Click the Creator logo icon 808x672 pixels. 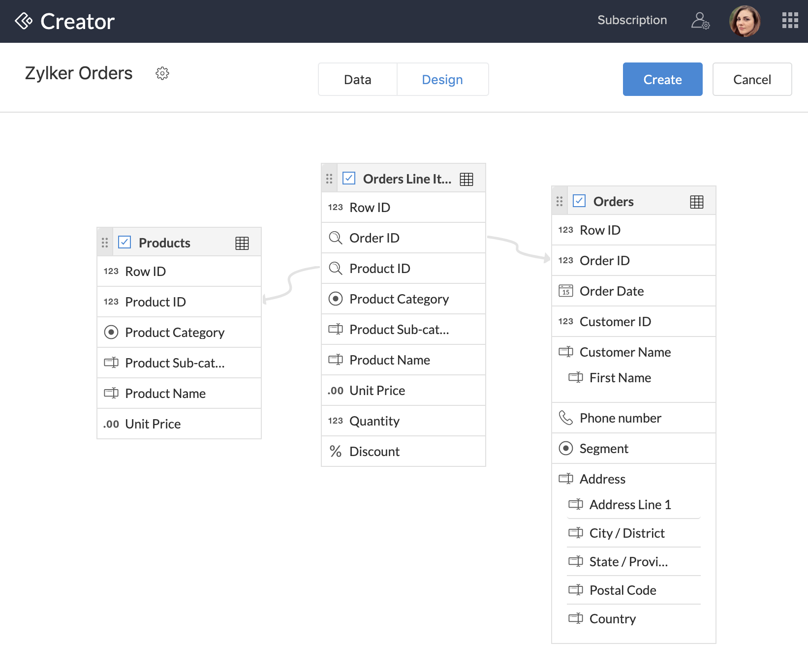tap(24, 21)
